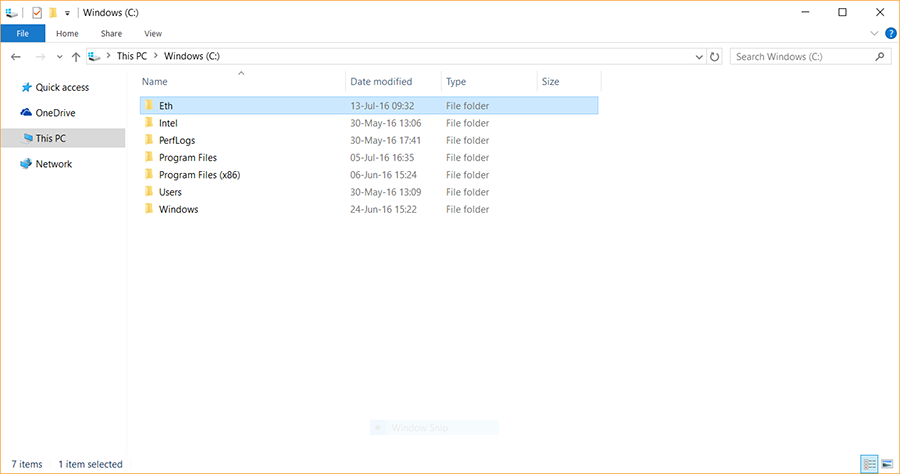Click the PerfLogs folder icon
The image size is (900, 474).
click(x=149, y=139)
